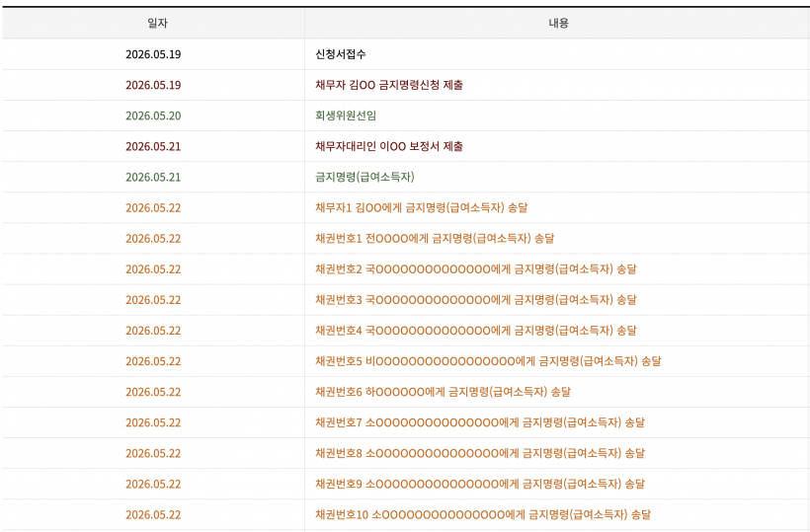
Task: Click the 채권번호4 송달 entry
Action: (476, 331)
